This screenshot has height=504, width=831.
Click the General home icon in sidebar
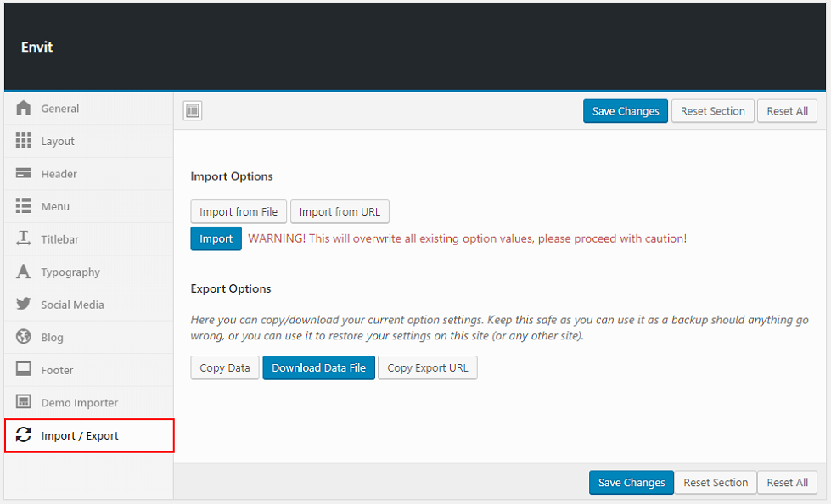tap(24, 109)
